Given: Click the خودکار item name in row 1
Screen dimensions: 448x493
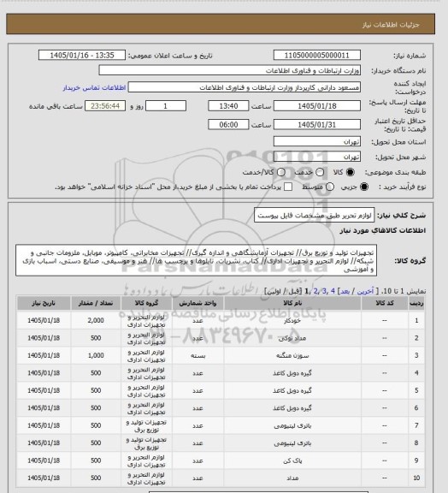Looking at the screenshot, I should point(292,320).
